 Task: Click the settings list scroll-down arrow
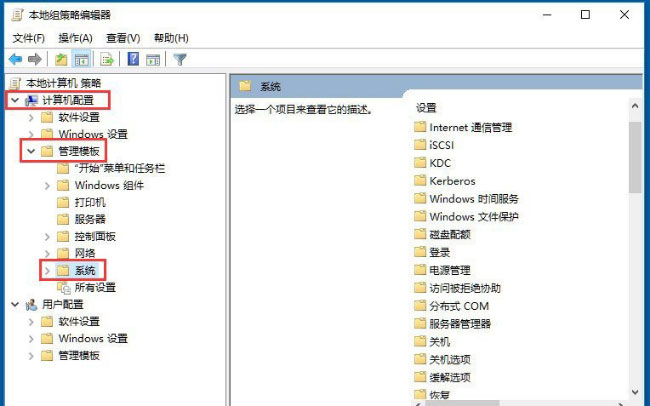(x=635, y=392)
